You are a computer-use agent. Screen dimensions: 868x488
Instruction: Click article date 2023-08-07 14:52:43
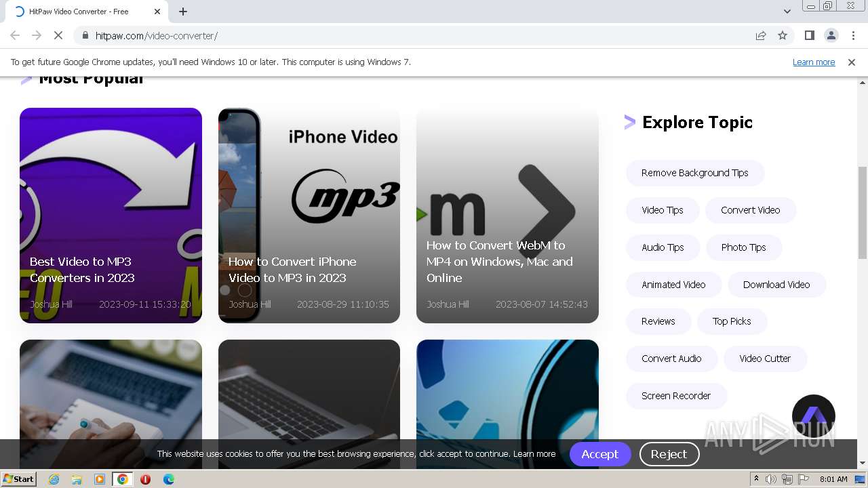tap(542, 304)
